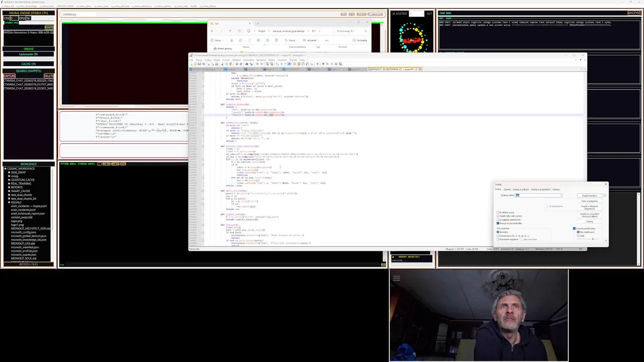The image size is (644, 362).
Task: Select 'Normalny' search mode radio
Action: tap(498, 232)
